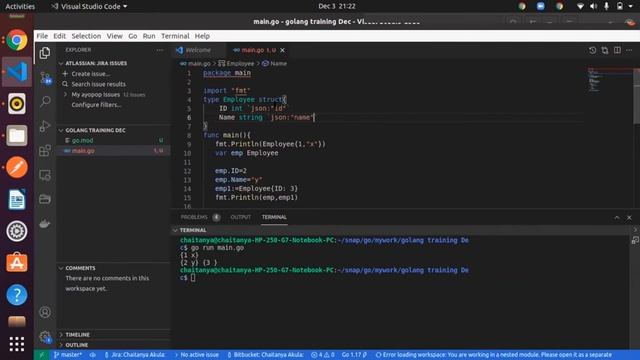The image size is (640, 360).
Task: Open Run and Debug view icon
Action: (45, 126)
